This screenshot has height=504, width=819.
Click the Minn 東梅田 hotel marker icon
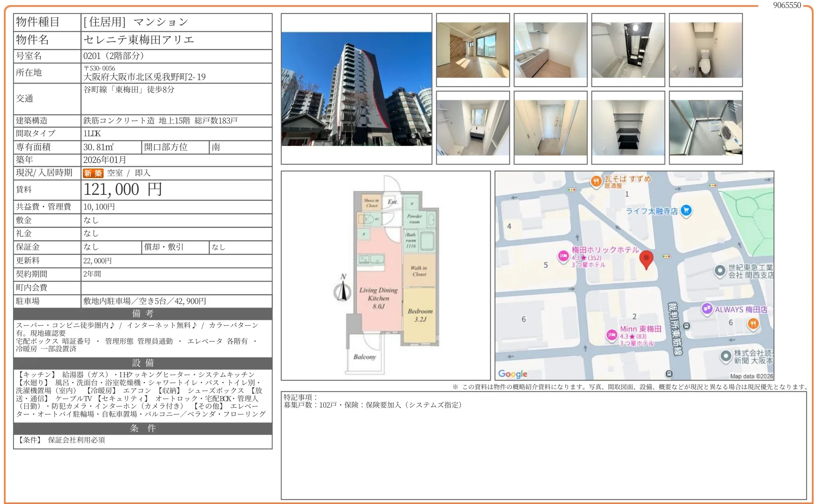[611, 335]
